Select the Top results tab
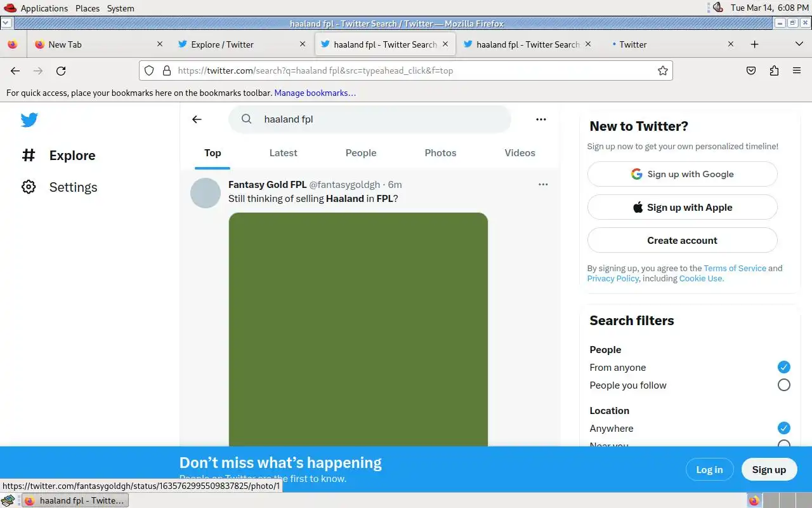812x508 pixels. pos(213,153)
